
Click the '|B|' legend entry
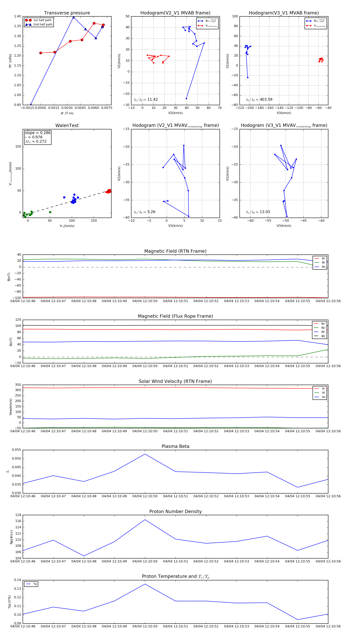(320, 336)
